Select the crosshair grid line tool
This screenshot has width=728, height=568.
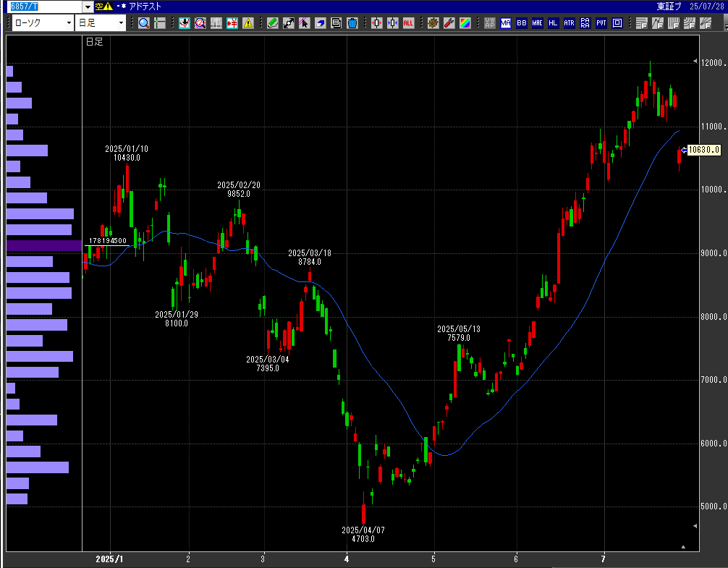click(160, 22)
